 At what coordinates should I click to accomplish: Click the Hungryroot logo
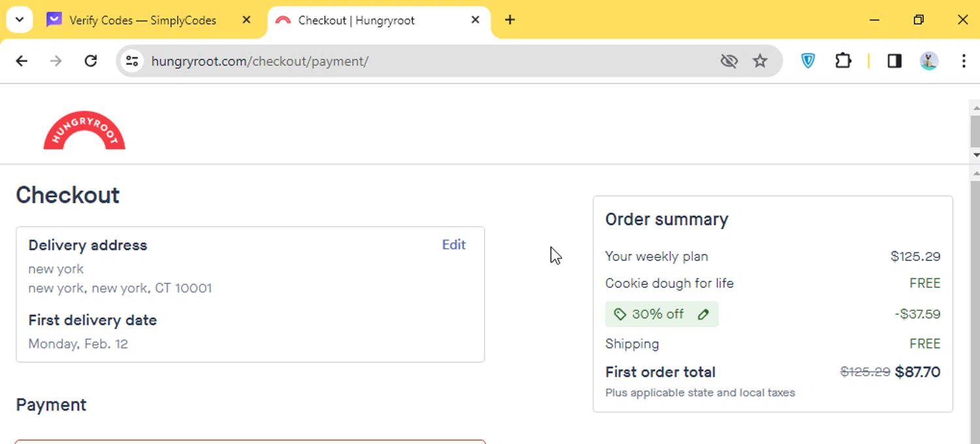tap(84, 129)
